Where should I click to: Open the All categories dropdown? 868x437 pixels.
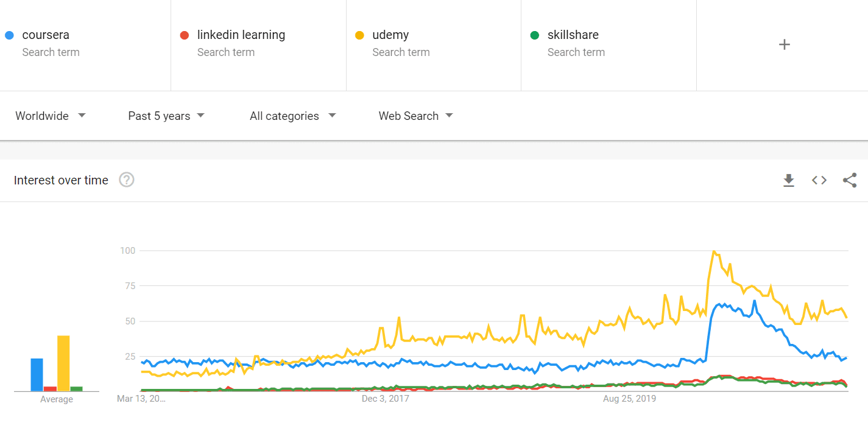click(293, 116)
